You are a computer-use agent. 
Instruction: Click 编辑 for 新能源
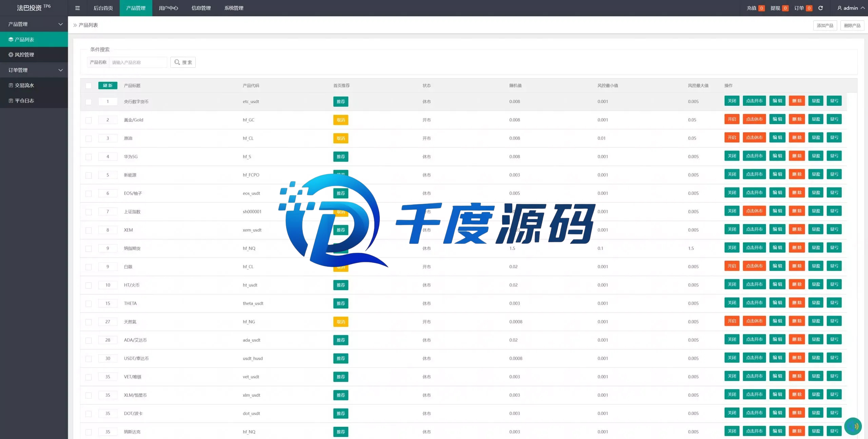(x=777, y=174)
